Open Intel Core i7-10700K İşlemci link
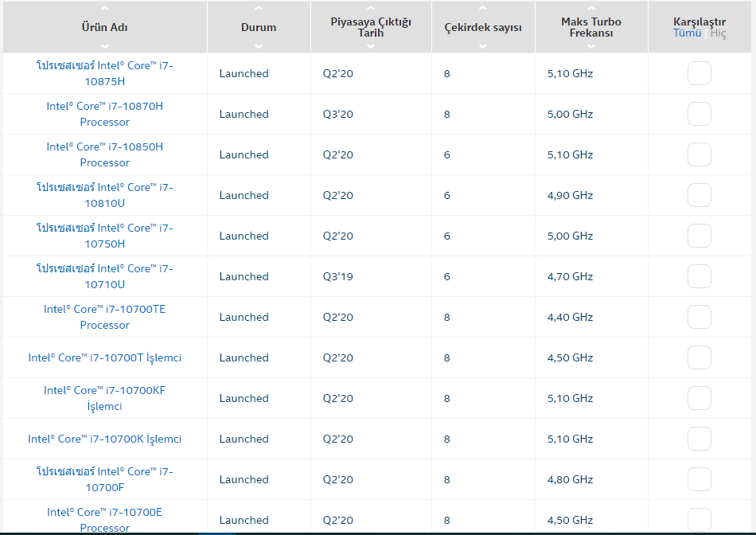This screenshot has height=535, width=756. (104, 439)
